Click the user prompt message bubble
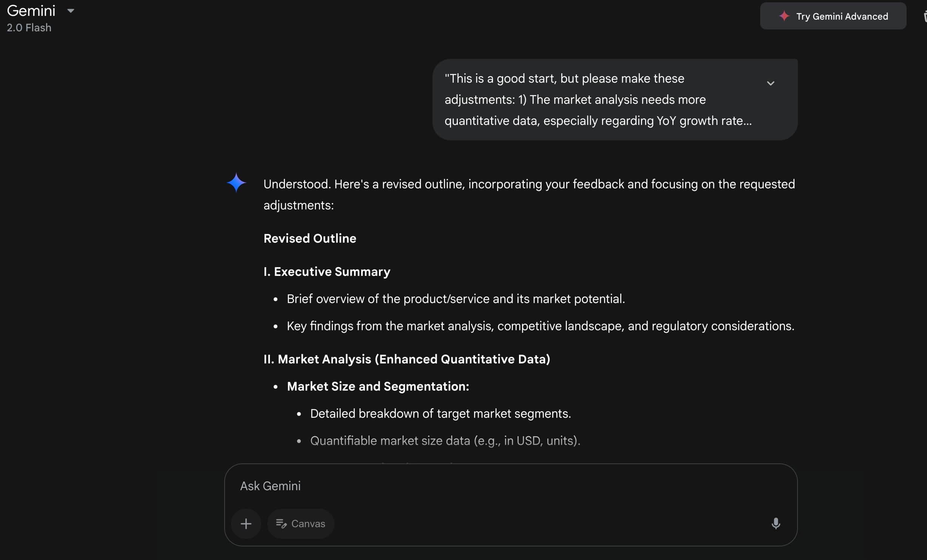 click(598, 100)
